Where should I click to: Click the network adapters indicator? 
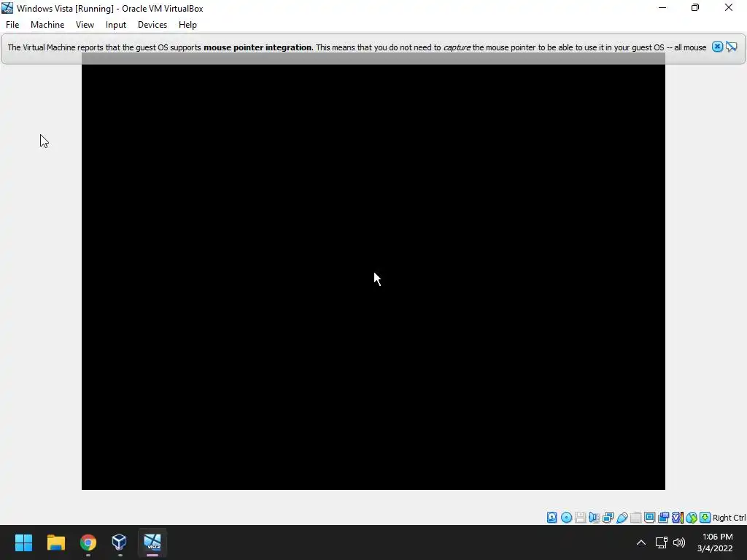point(608,518)
